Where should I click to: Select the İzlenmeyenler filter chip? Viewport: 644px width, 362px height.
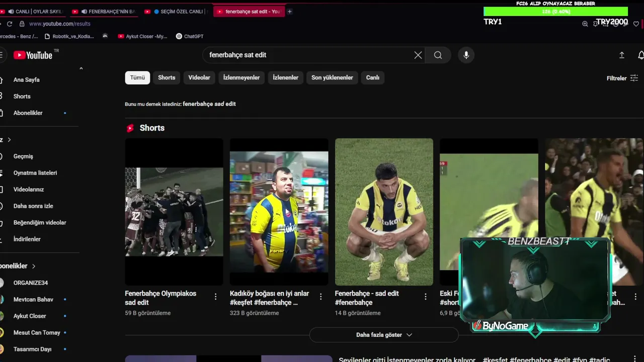pyautogui.click(x=242, y=77)
